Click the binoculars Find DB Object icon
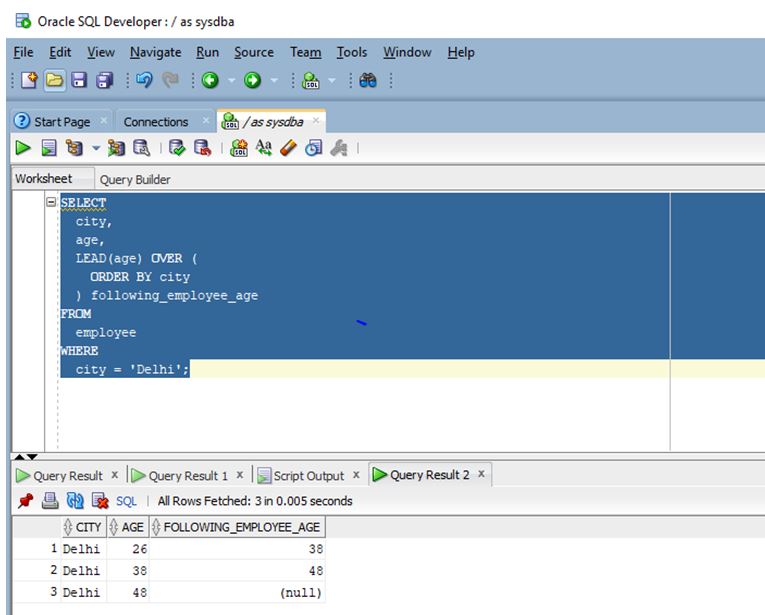Screen dimensions: 765x615 (367, 83)
